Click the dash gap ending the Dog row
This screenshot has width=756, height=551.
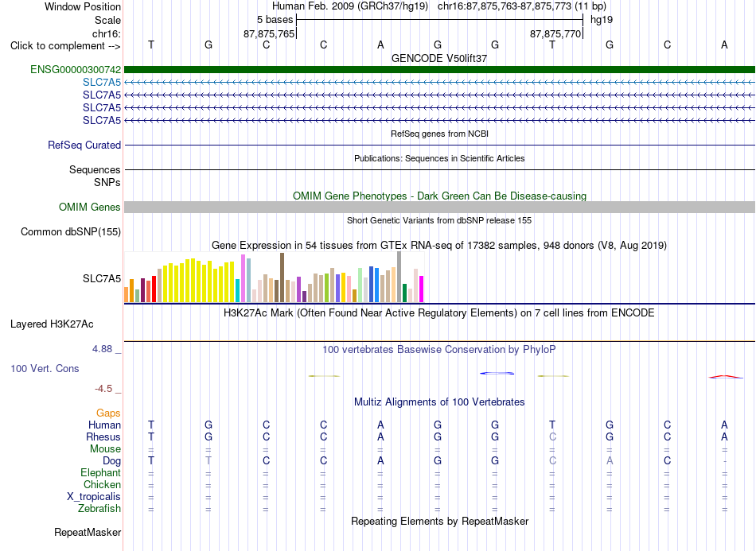click(x=725, y=461)
